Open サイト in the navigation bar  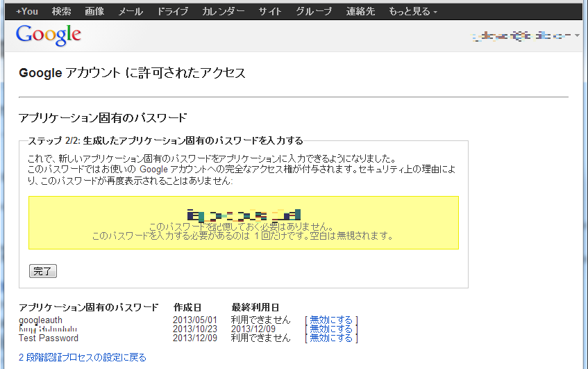tap(270, 12)
